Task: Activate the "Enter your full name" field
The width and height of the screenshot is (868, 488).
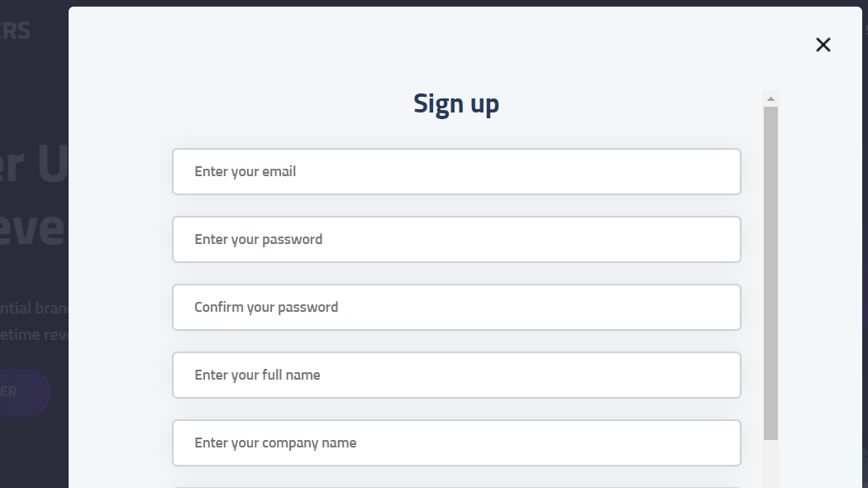Action: tap(456, 376)
